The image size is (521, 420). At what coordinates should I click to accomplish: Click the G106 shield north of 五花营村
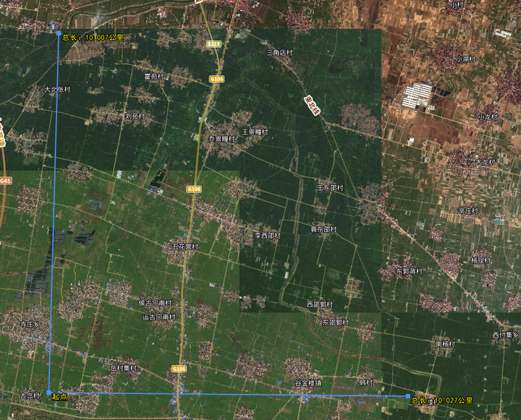[194, 189]
